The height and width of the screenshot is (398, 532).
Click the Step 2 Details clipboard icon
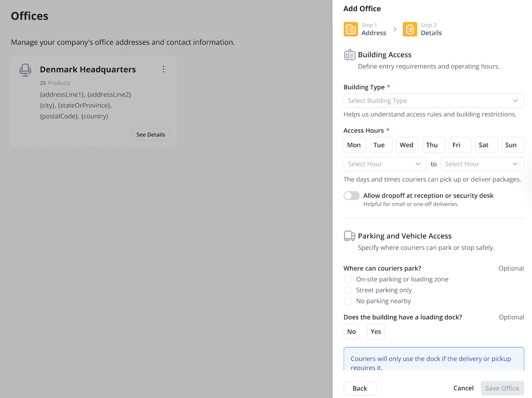click(410, 29)
